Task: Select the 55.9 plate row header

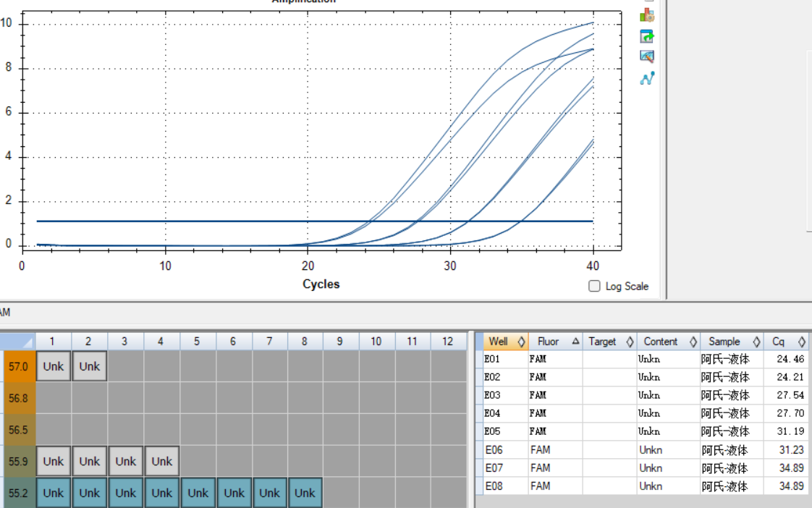Action: (20, 462)
